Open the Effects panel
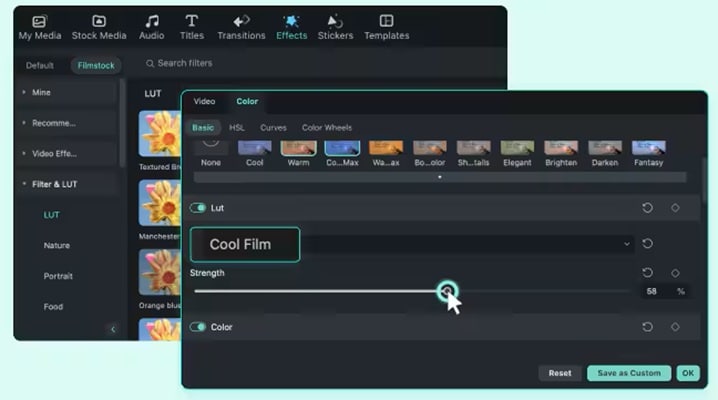Image resolution: width=718 pixels, height=400 pixels. [x=291, y=27]
